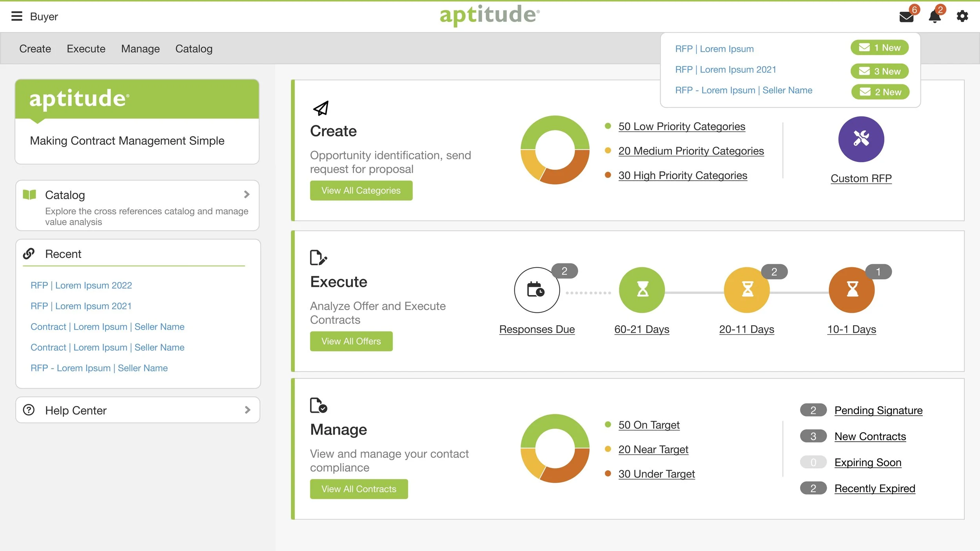
Task: Select the green 60-21 Days hourglass
Action: coord(642,290)
